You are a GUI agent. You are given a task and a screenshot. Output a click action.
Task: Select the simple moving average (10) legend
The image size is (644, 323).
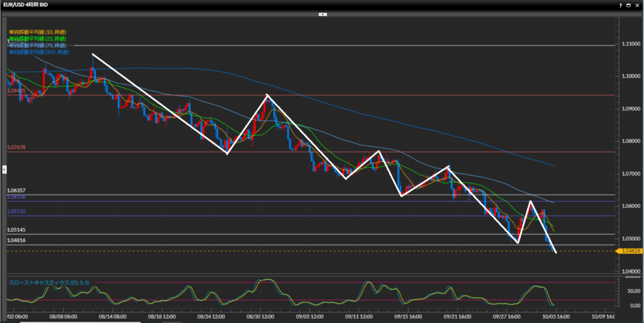pyautogui.click(x=38, y=31)
